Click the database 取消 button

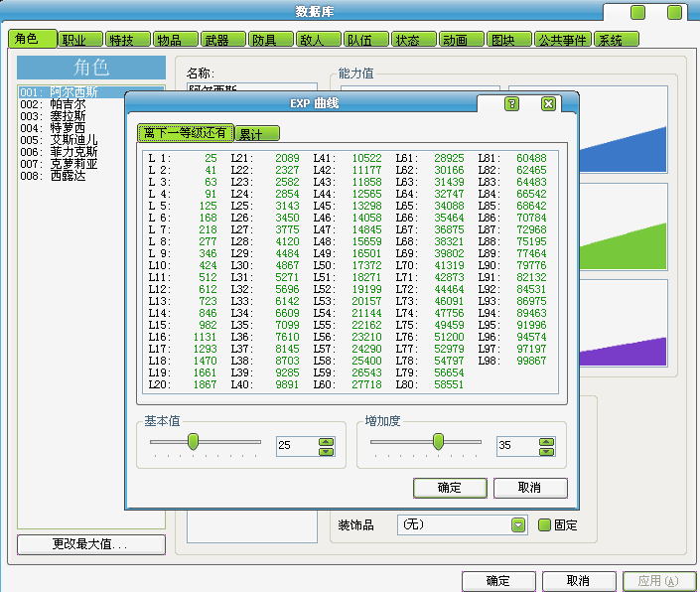(x=579, y=581)
